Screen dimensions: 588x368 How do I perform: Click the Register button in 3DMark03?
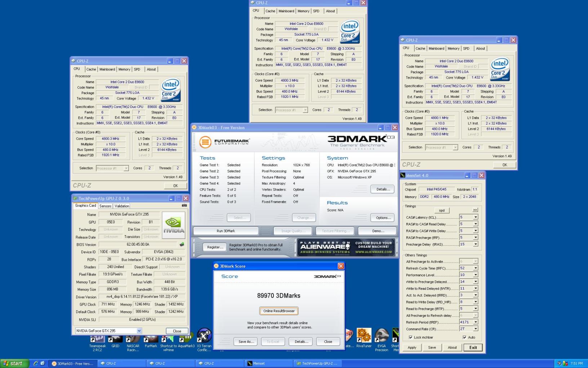(215, 247)
